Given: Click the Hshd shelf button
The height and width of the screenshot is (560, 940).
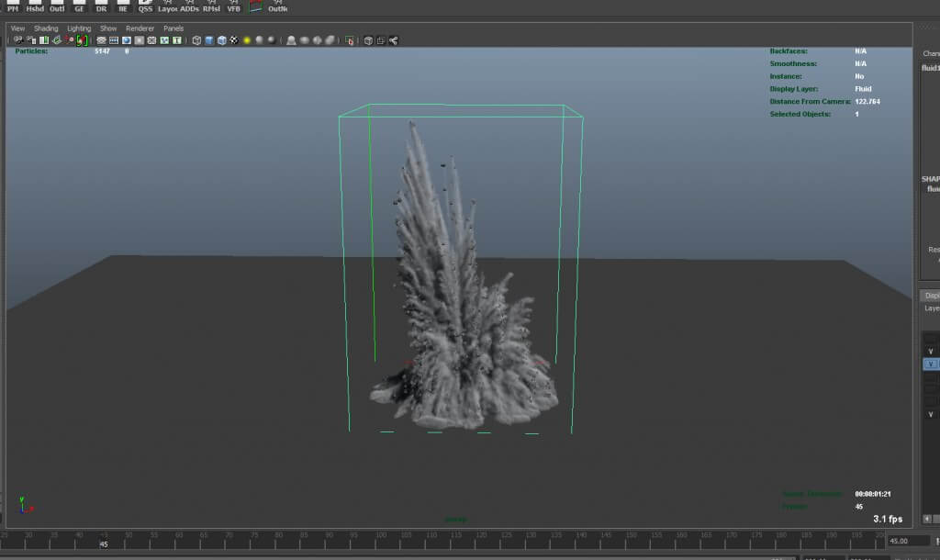Looking at the screenshot, I should pos(35,6).
